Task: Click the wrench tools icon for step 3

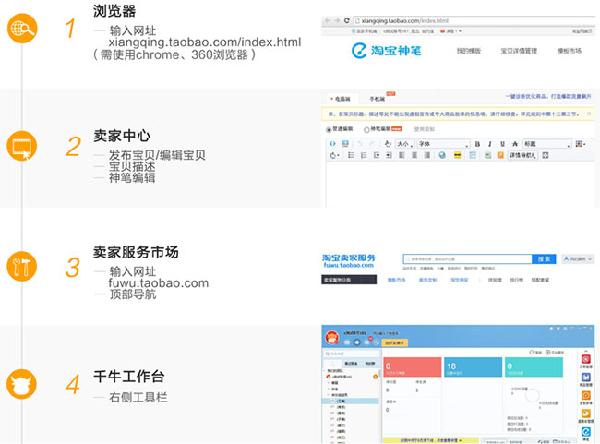Action: tap(22, 265)
